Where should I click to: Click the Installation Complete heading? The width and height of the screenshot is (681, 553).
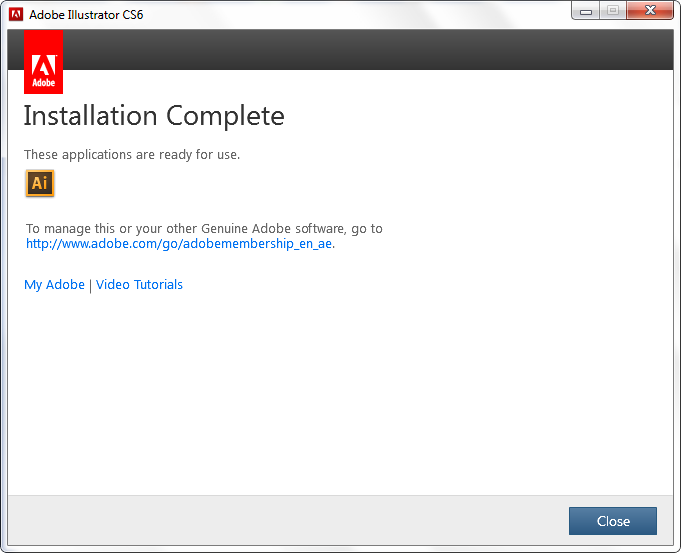154,116
